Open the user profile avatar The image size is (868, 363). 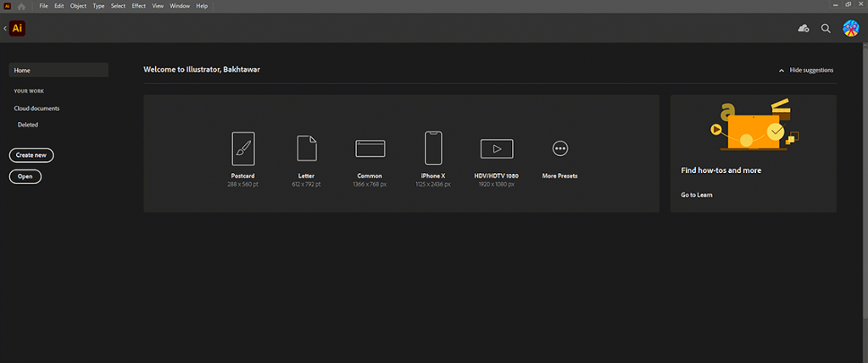[850, 28]
